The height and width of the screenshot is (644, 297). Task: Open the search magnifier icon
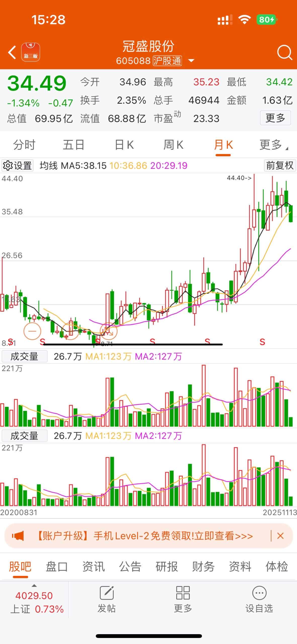click(284, 52)
